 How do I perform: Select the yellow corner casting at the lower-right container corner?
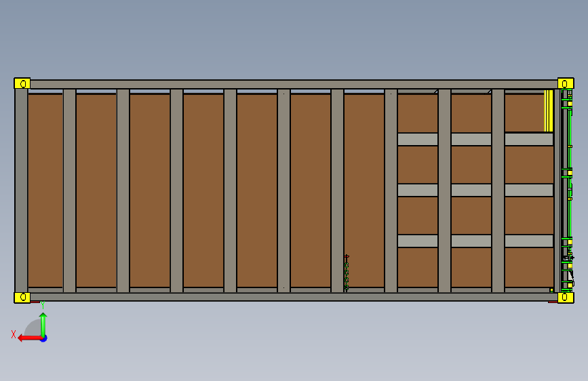pos(566,298)
